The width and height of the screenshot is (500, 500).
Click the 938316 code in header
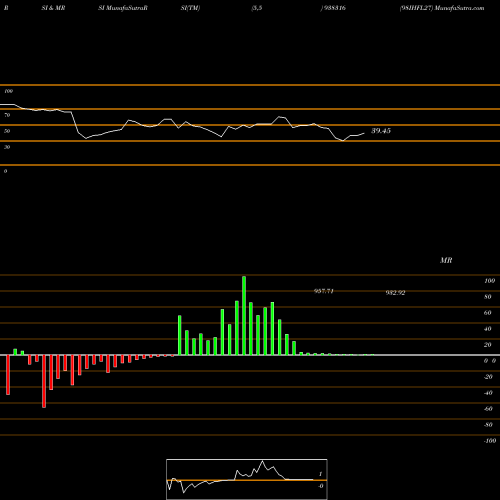tap(334, 8)
